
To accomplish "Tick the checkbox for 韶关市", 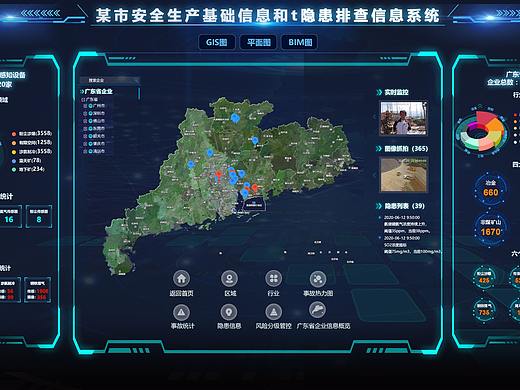I will (x=85, y=136).
